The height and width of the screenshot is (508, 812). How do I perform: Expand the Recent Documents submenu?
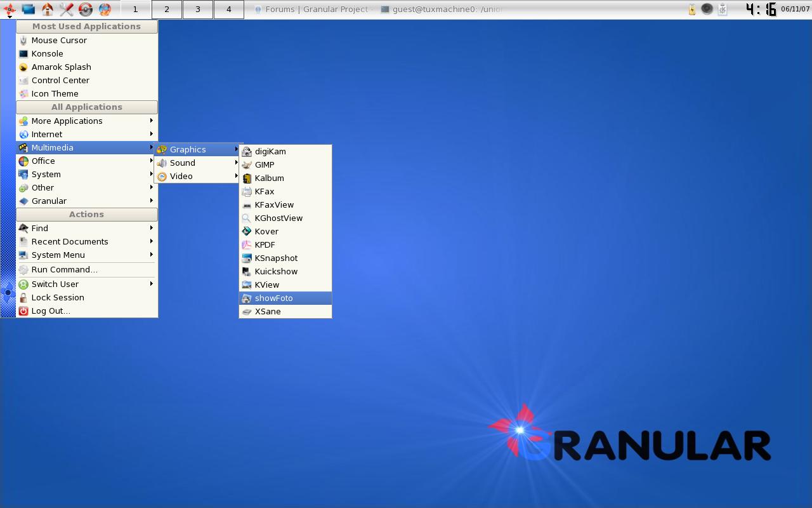(x=87, y=241)
